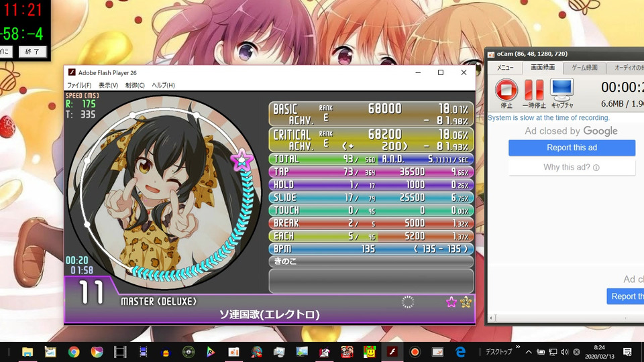Image resolution: width=644 pixels, height=362 pixels.
Task: Click the SLIDE stats row
Action: click(371, 197)
